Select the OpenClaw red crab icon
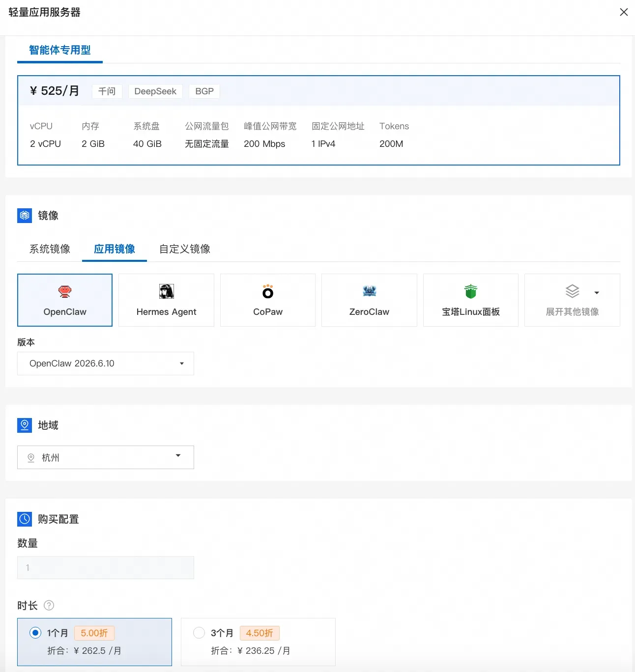635x672 pixels. [x=65, y=291]
